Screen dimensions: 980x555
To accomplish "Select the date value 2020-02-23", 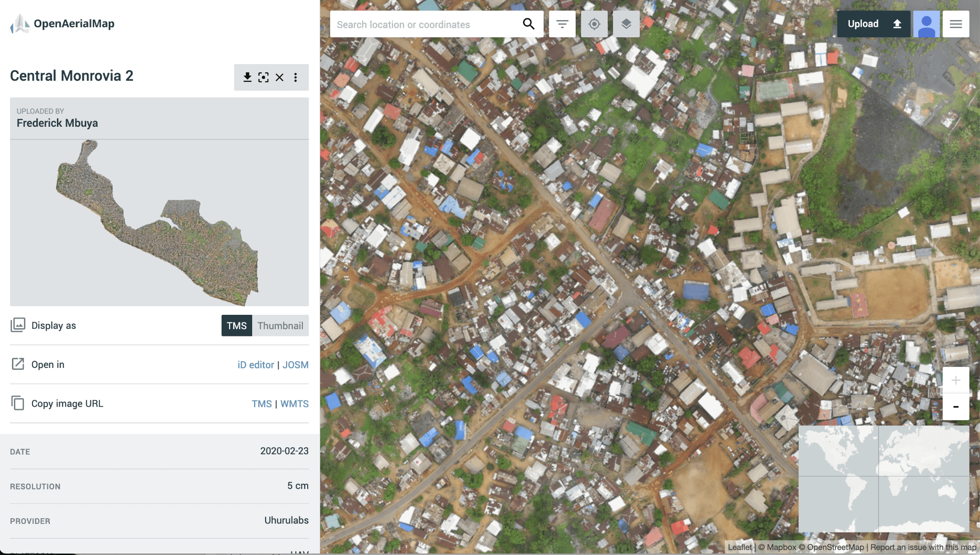I will pos(284,451).
